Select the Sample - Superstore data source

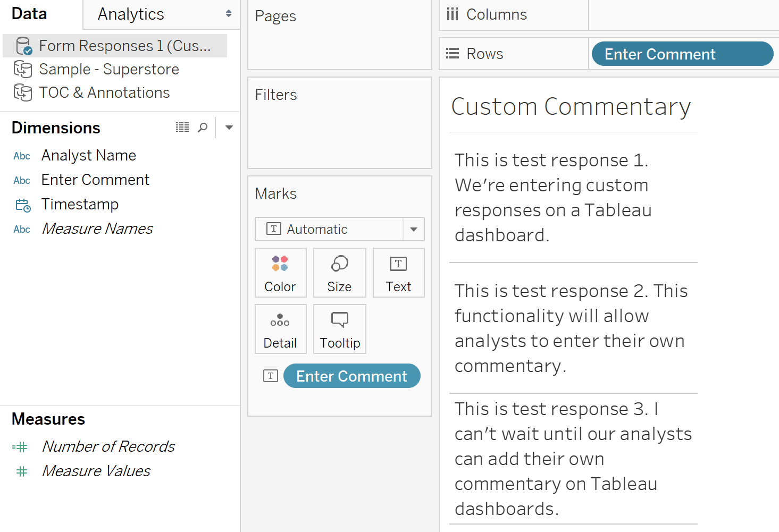(x=109, y=69)
